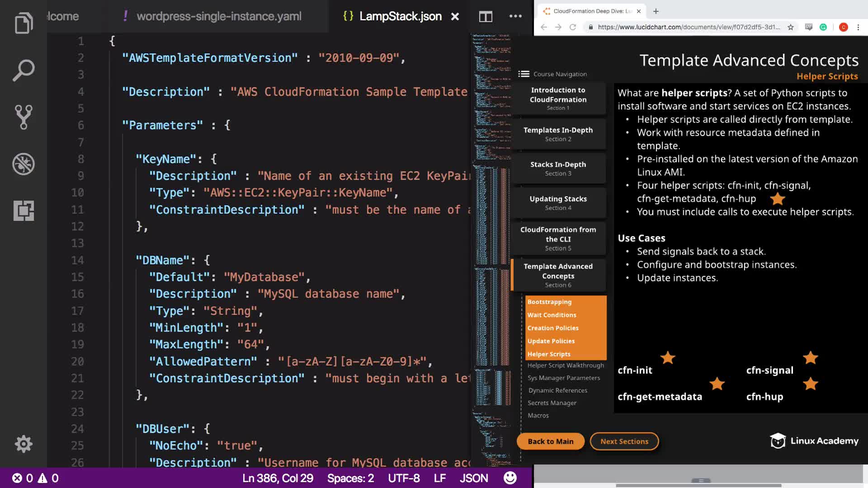
Task: Expand Templates In-Depth Section 2
Action: (558, 134)
